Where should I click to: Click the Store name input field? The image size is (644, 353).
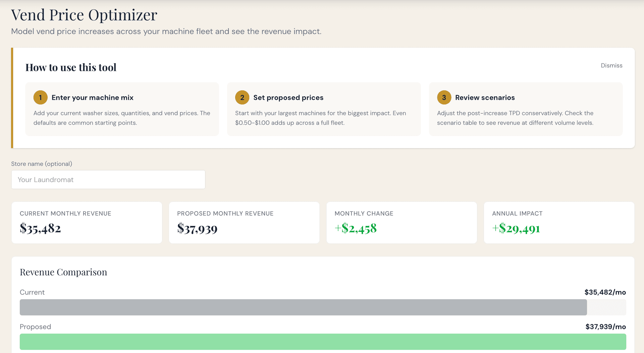tap(108, 179)
